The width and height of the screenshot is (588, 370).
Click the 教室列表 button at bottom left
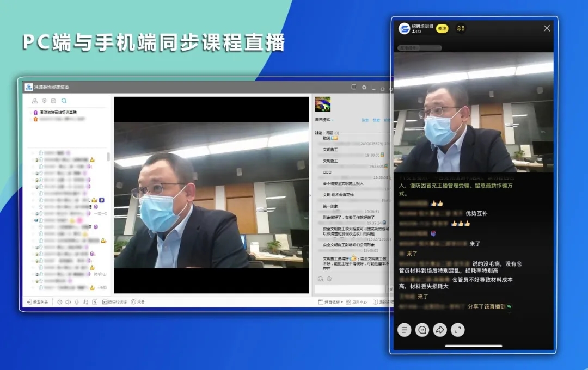[38, 301]
